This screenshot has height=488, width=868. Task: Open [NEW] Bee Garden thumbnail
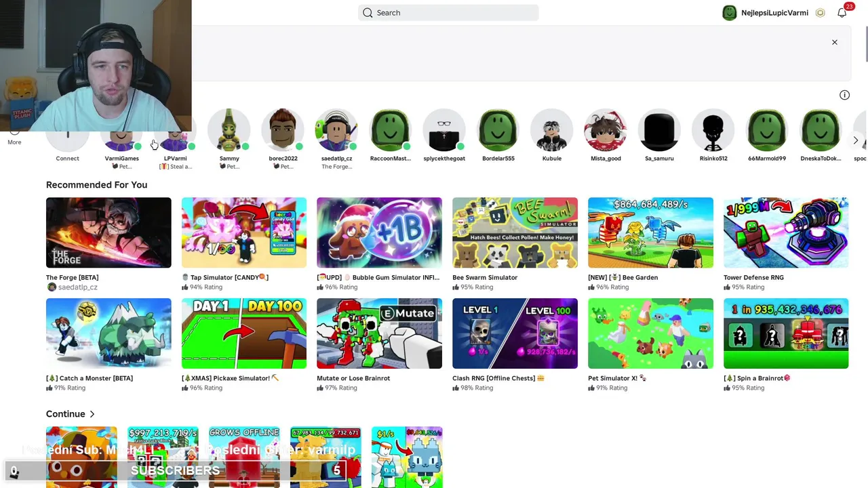point(650,232)
